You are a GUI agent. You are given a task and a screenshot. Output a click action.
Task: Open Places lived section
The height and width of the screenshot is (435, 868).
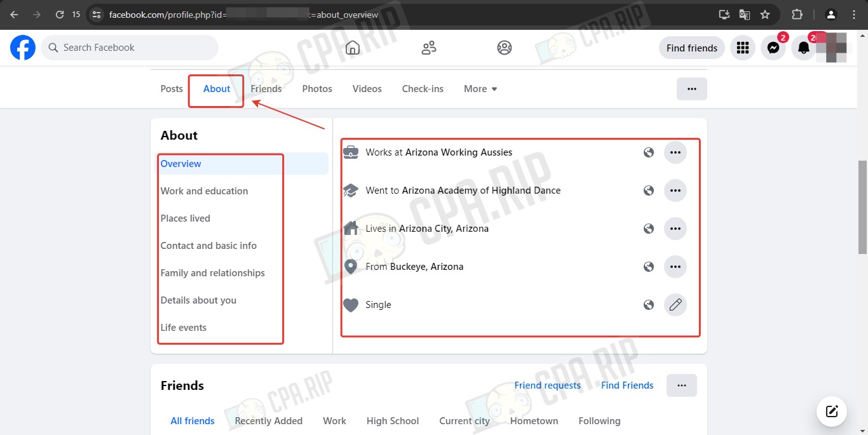click(x=186, y=218)
